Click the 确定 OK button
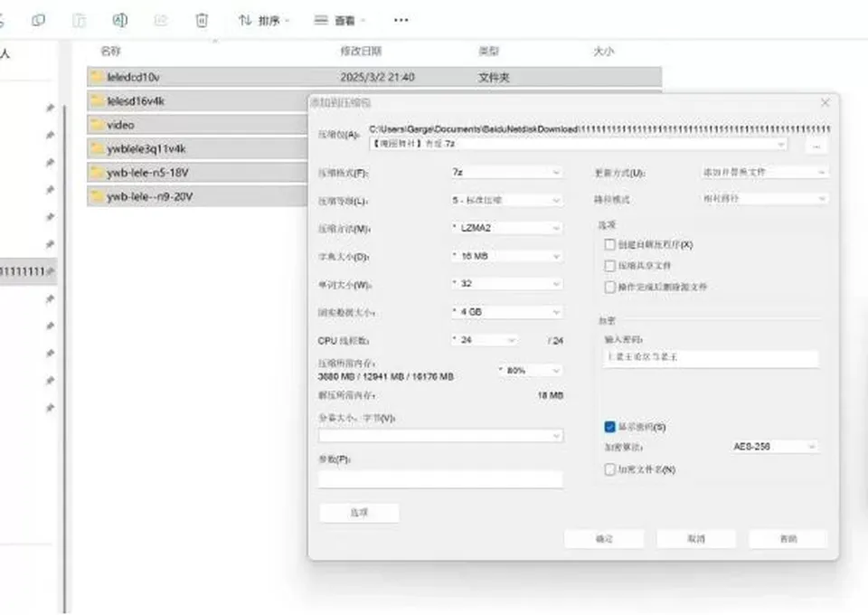868x615 pixels. point(604,539)
